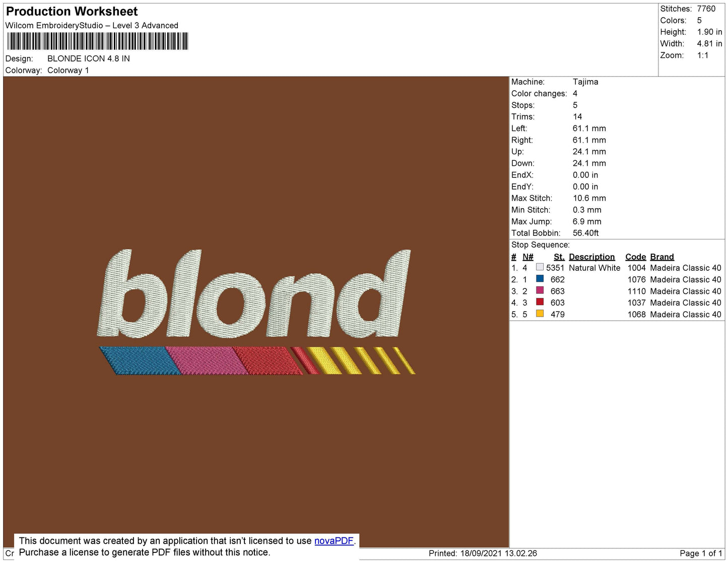Click thread code '1004' in stop sequence
The height and width of the screenshot is (563, 728).
636,268
